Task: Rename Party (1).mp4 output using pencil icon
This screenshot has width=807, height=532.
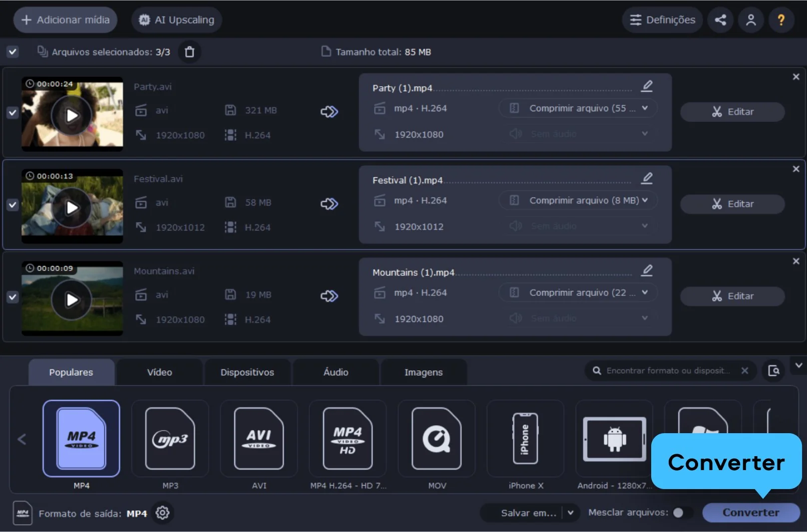Action: pyautogui.click(x=647, y=86)
